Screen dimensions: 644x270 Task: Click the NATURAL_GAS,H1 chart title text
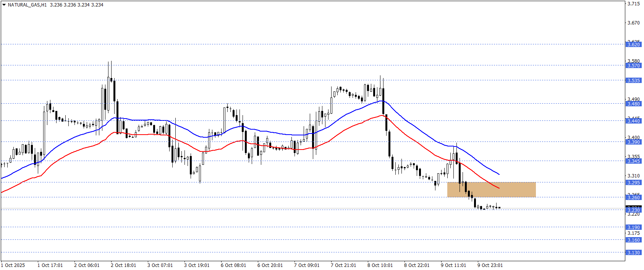pos(27,5)
